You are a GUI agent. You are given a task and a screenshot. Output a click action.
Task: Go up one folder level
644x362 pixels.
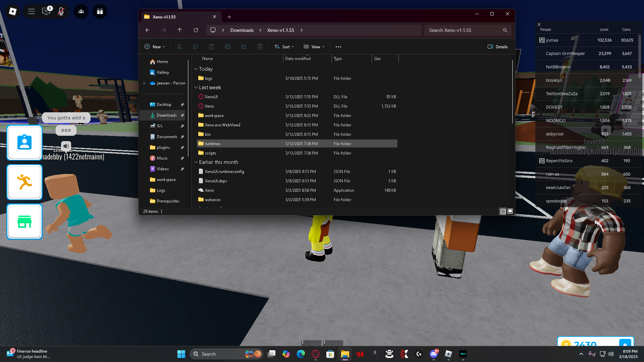pos(180,30)
